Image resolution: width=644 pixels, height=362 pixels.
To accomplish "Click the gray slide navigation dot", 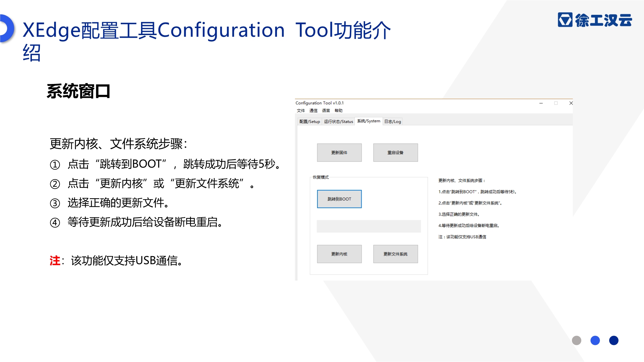I will (576, 340).
